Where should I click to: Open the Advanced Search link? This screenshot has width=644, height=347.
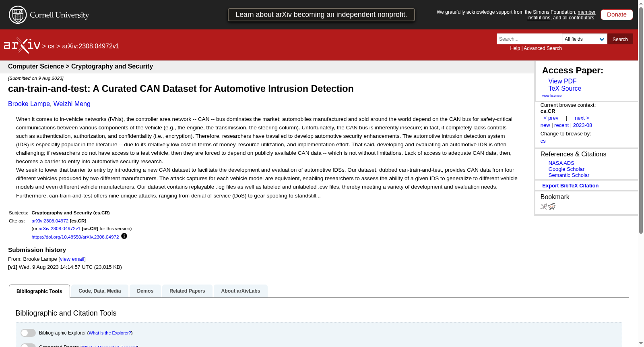(543, 48)
